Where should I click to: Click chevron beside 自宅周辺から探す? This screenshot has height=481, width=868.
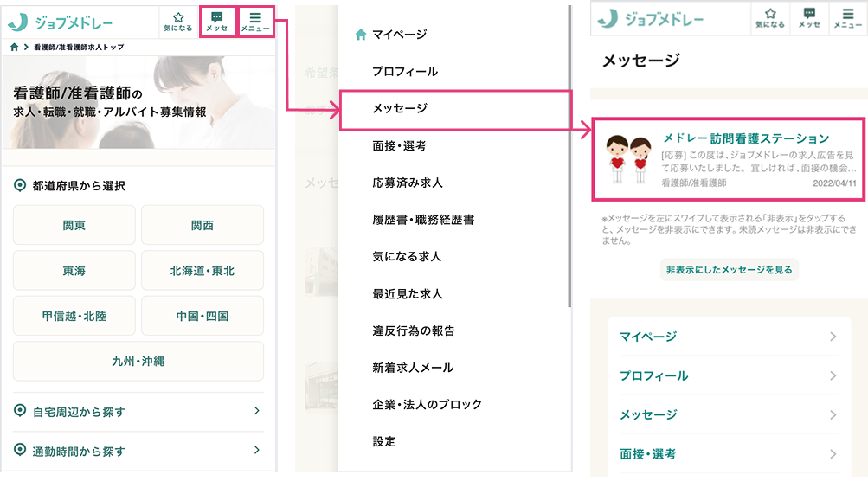coord(256,411)
